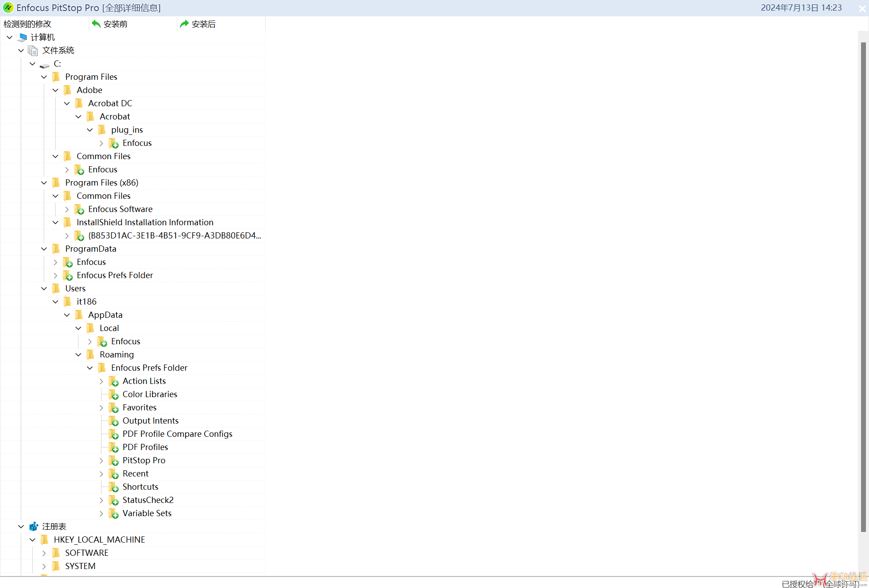This screenshot has width=869, height=588.
Task: Click the SOFTWARE registry folder icon
Action: click(x=56, y=553)
